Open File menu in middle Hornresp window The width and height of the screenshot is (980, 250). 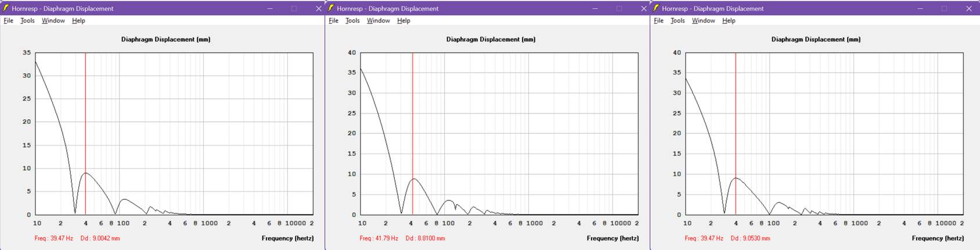click(333, 20)
